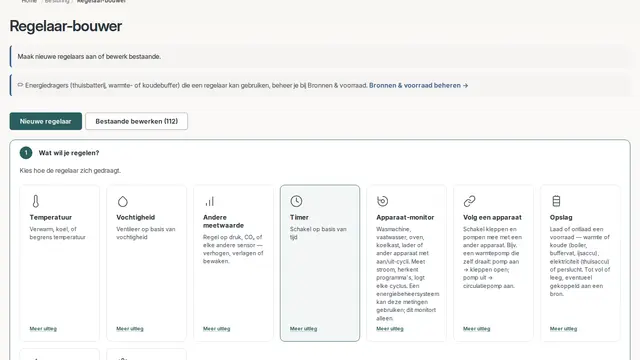Click the Regelaar-bouwer page heading

[66, 26]
